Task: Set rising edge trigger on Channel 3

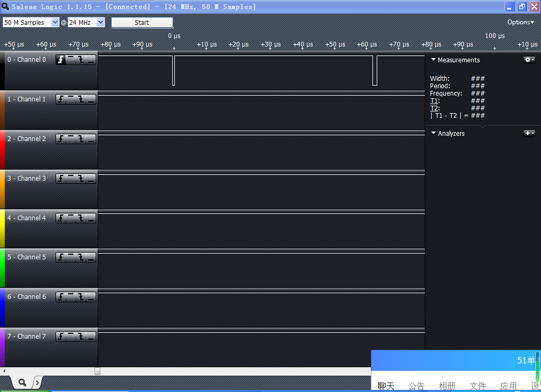Action: [x=61, y=179]
